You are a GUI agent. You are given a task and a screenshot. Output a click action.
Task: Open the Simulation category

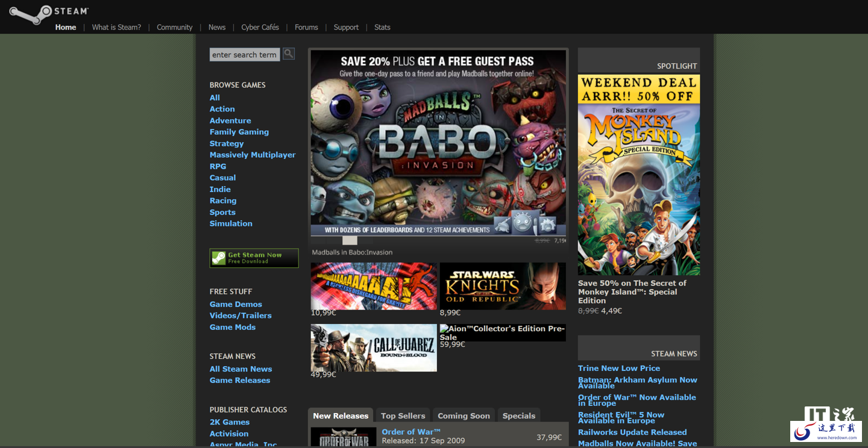[231, 223]
